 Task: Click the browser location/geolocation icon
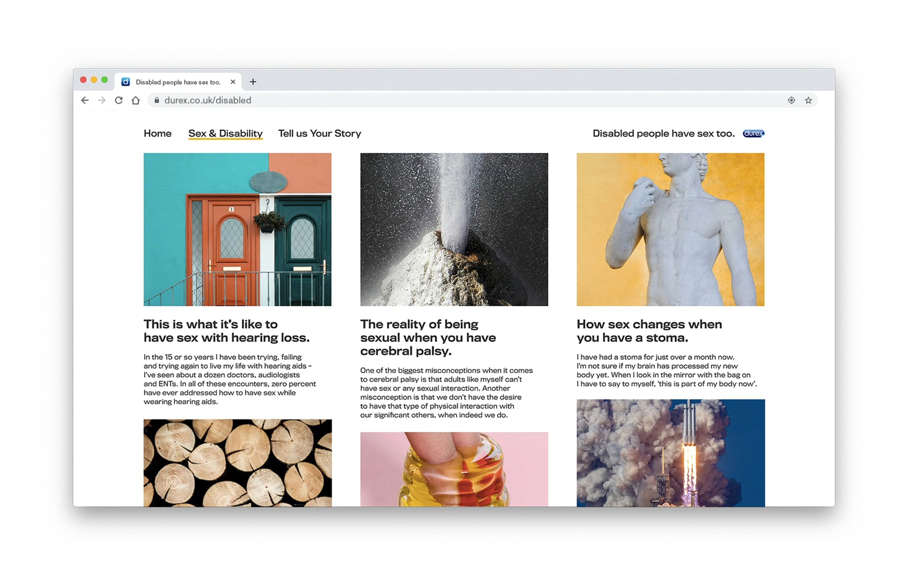click(792, 100)
